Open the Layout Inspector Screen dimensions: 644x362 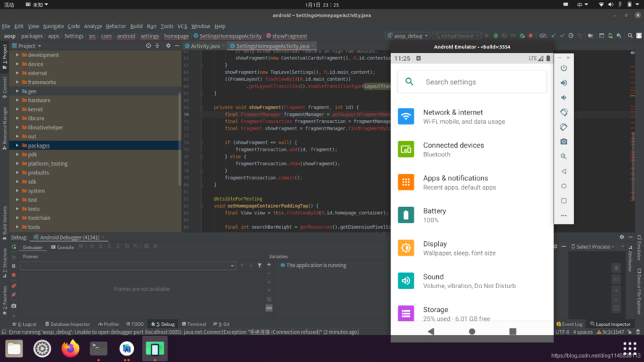[611, 324]
